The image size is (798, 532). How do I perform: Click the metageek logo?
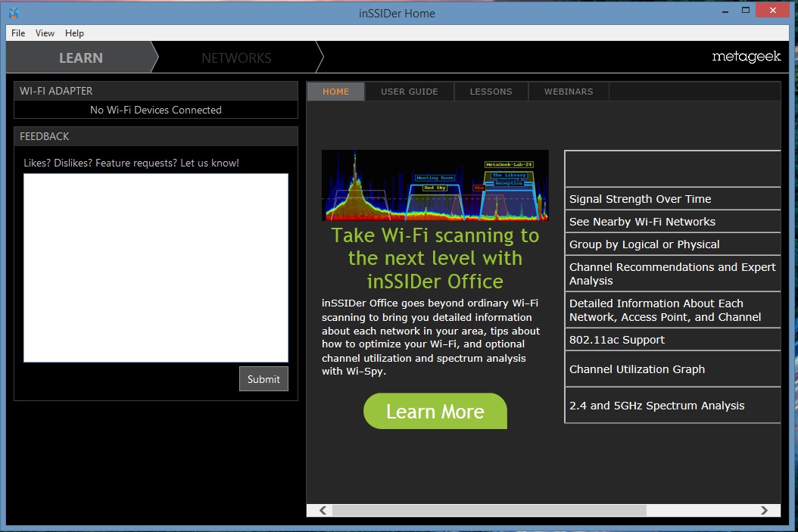[746, 57]
